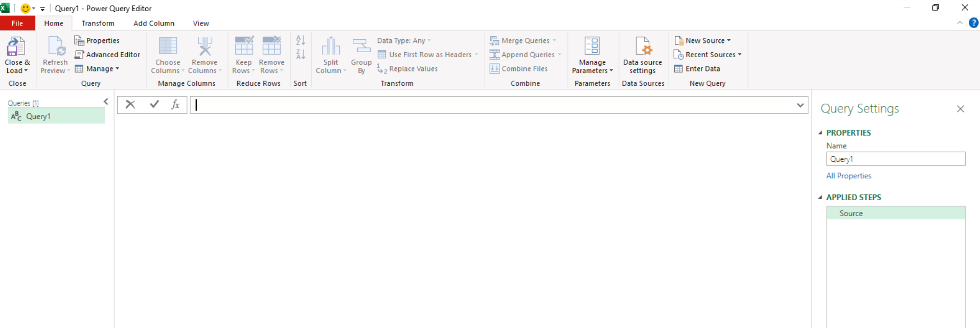The width and height of the screenshot is (980, 328).
Task: Click Keep Rows icon
Action: (244, 45)
